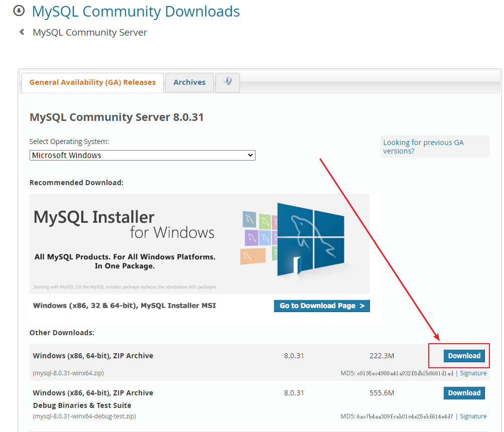This screenshot has height=432, width=504.
Task: Click Windows (x86, 32 & 64-bit), MySQL Installer MSI
Action: (124, 306)
